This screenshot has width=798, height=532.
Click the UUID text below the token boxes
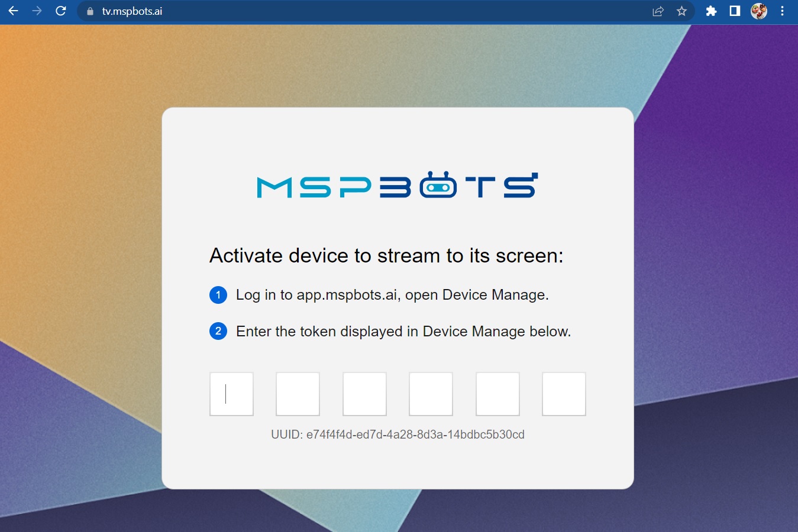click(x=398, y=434)
